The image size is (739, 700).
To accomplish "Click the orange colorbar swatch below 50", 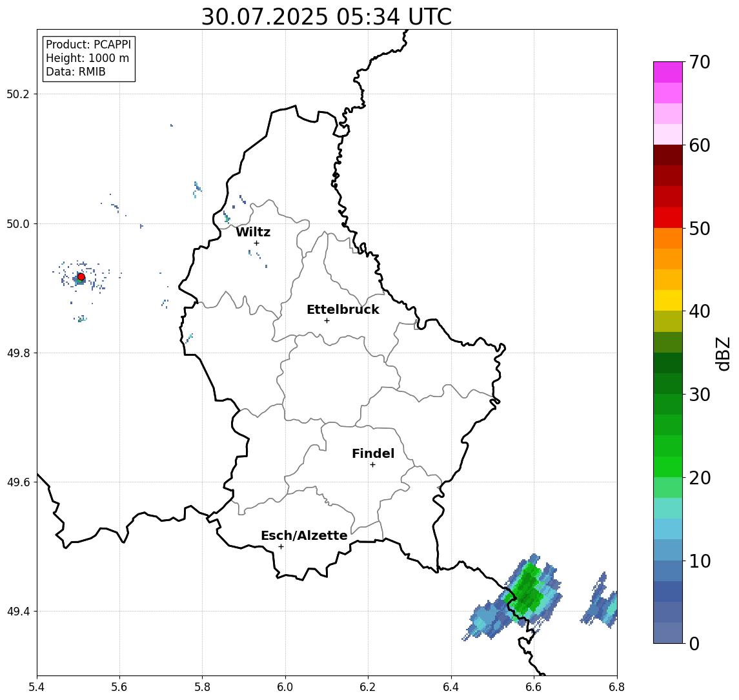I will [x=668, y=239].
